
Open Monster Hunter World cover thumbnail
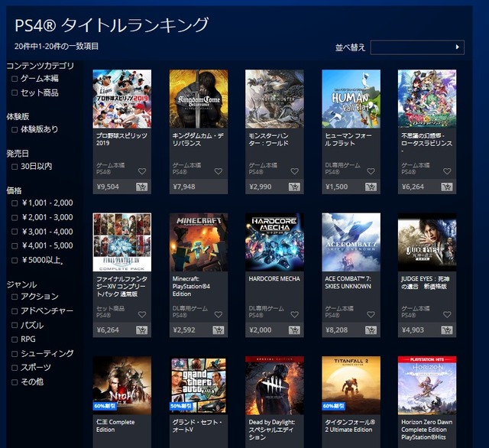tap(274, 99)
